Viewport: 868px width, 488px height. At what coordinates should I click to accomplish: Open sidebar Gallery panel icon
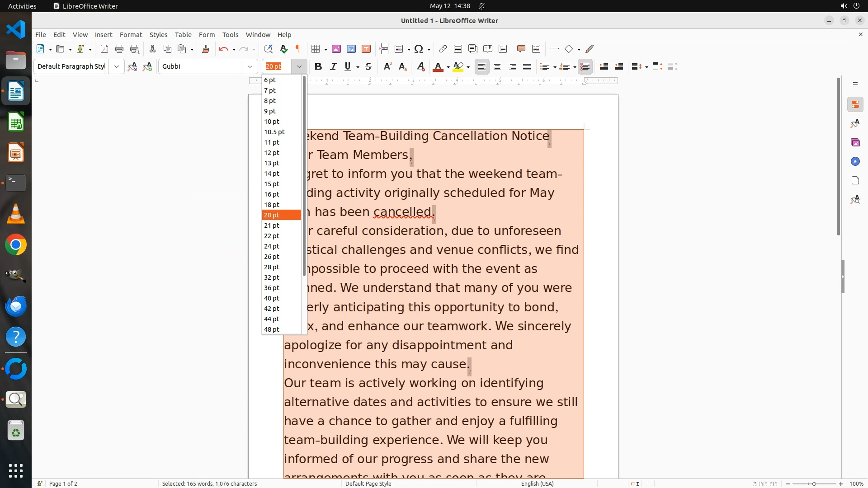coord(855,142)
